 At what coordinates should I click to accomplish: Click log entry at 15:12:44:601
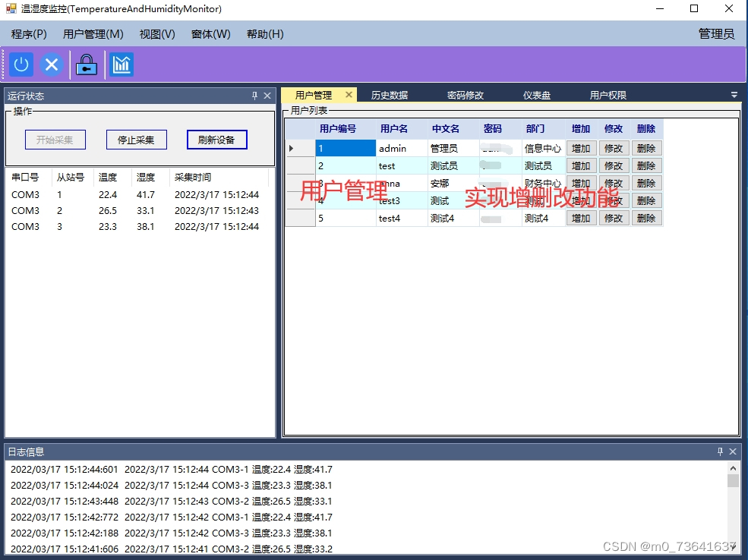[172, 470]
